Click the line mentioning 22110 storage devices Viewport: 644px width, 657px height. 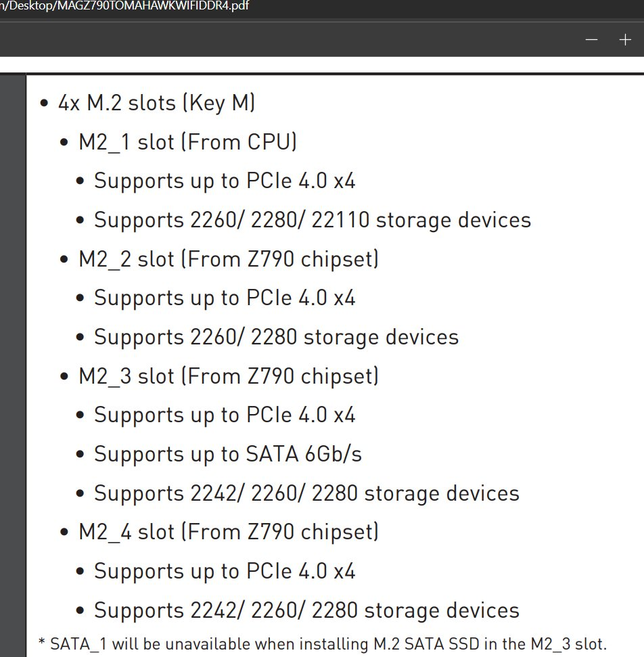click(312, 220)
